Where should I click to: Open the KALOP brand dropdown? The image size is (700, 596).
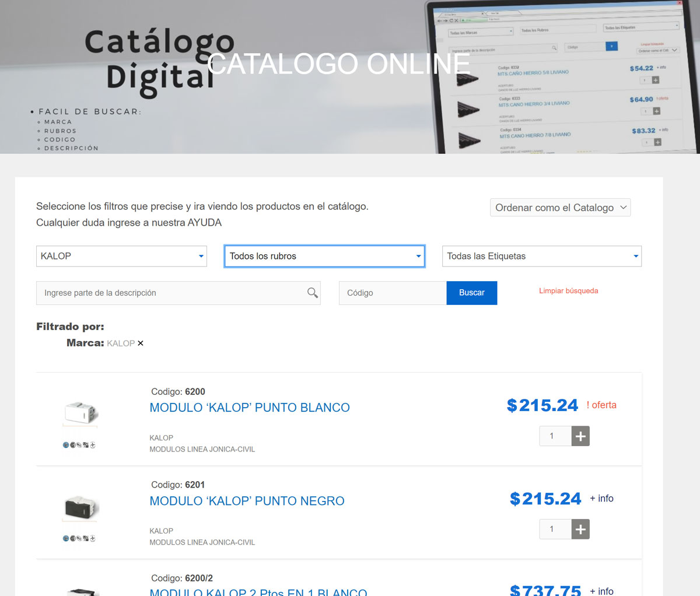click(121, 256)
